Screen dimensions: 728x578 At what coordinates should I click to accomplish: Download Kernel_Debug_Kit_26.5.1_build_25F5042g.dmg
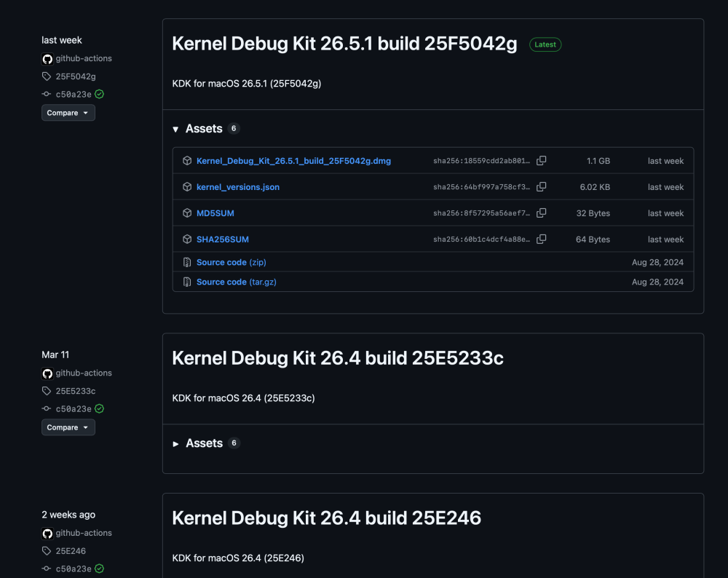tap(293, 161)
